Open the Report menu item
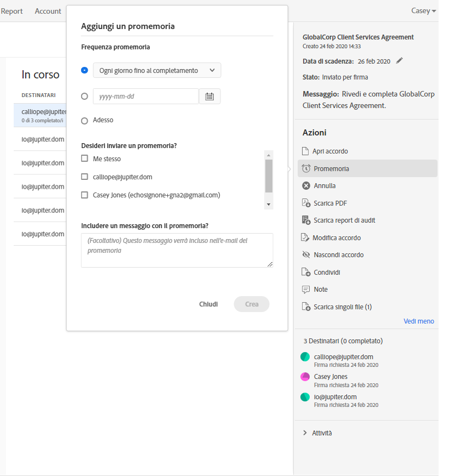Viewport: 455px width, 476px height. point(12,11)
